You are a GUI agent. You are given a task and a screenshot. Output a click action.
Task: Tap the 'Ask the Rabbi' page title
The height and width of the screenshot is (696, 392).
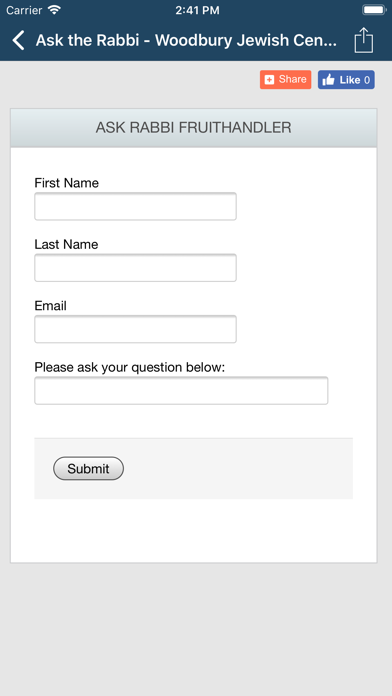click(186, 40)
